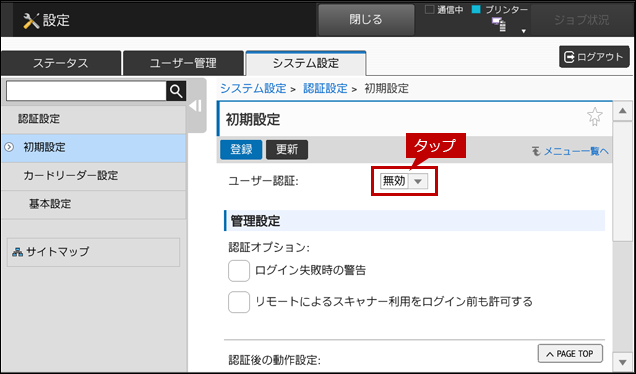Click the circled arrow beside 初期設定

(9, 147)
